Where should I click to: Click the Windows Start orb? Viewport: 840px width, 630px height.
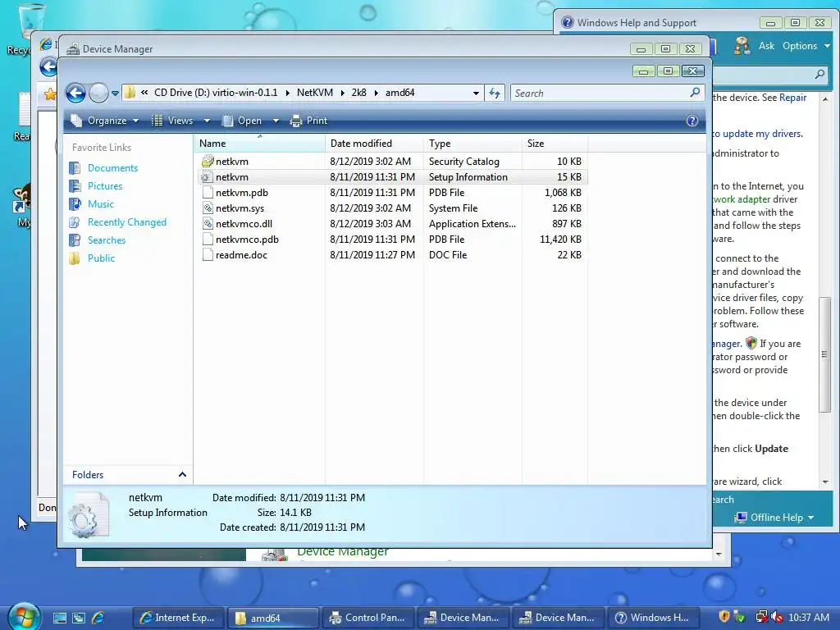click(x=24, y=617)
